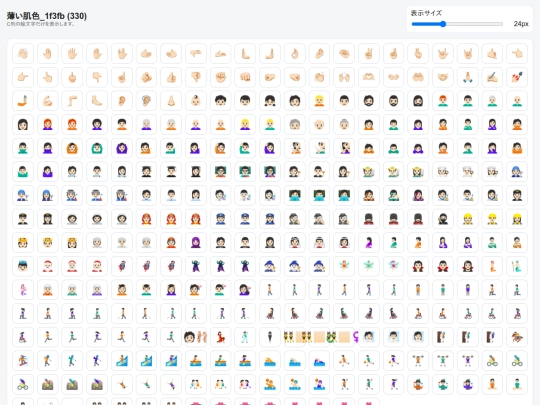Select the thumbs down emoji
540x405 pixels.
(196, 77)
